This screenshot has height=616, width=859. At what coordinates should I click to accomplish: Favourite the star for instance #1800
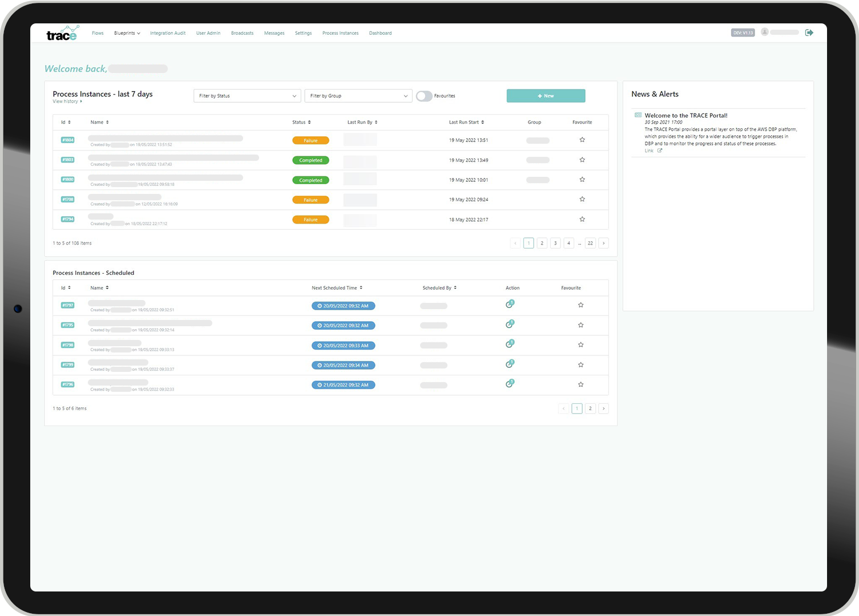pyautogui.click(x=582, y=180)
